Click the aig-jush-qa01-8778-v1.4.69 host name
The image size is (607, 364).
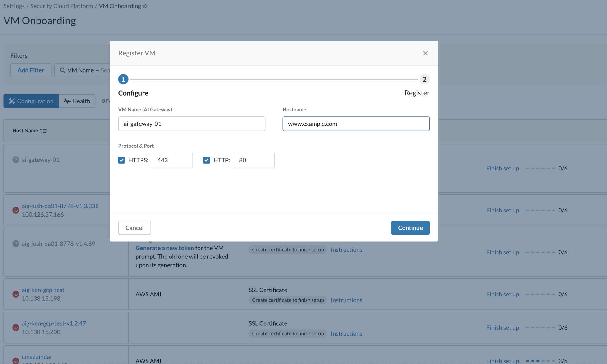[x=58, y=244]
